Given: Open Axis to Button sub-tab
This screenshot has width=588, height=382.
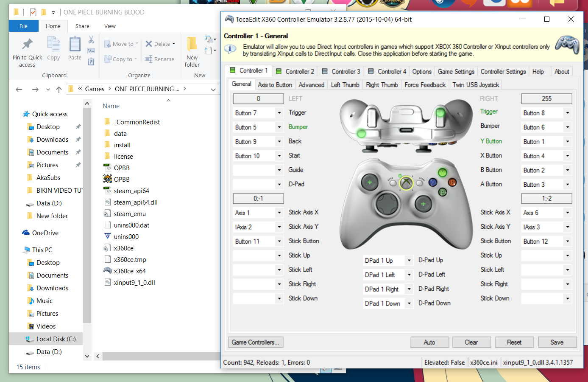Looking at the screenshot, I should coord(275,85).
